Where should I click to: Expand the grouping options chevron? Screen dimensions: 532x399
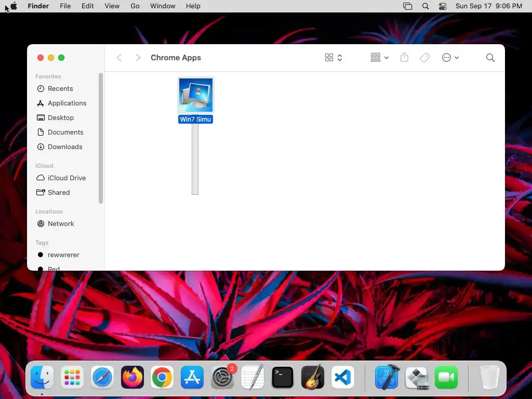[x=387, y=58]
